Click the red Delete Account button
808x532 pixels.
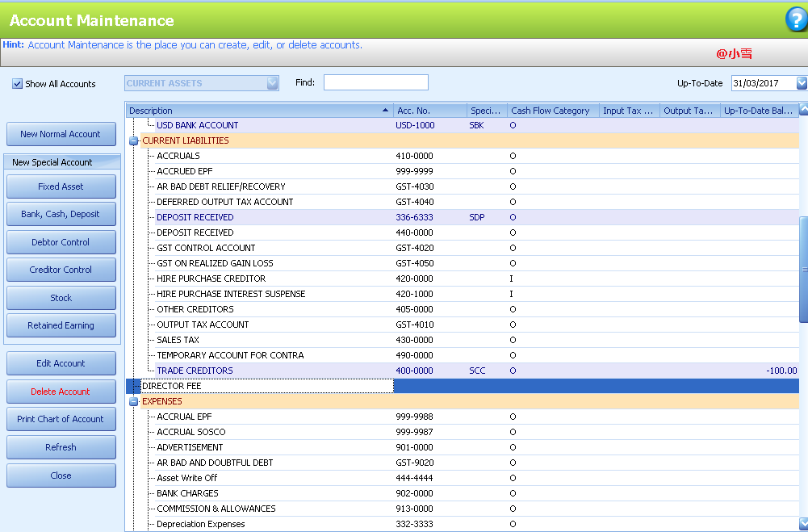coord(61,391)
